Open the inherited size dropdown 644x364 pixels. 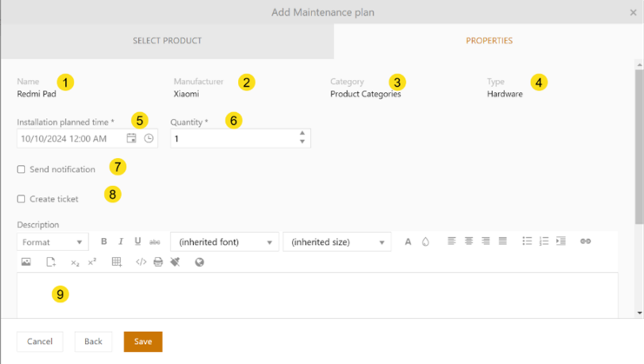pyautogui.click(x=337, y=242)
